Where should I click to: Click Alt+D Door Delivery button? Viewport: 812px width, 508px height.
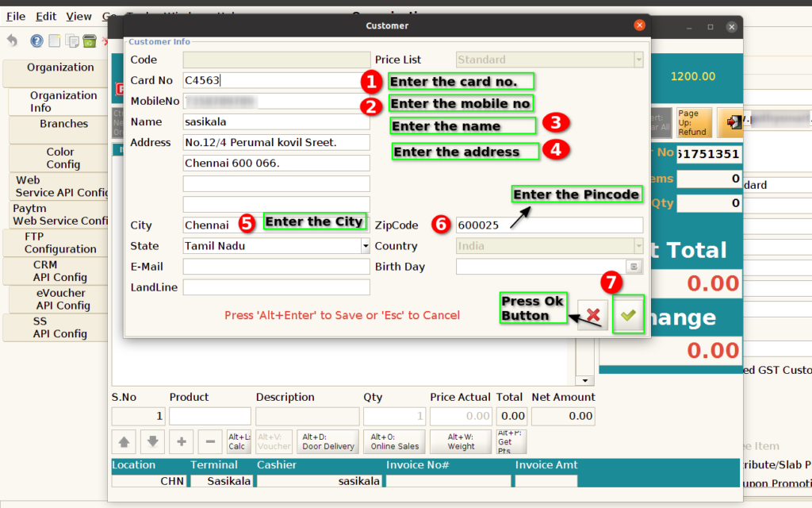point(327,441)
